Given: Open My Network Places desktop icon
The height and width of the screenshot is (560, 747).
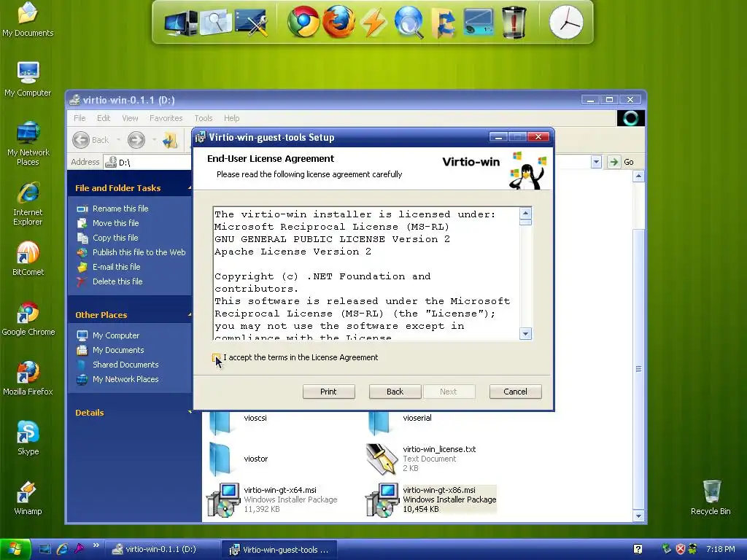Looking at the screenshot, I should point(28,144).
